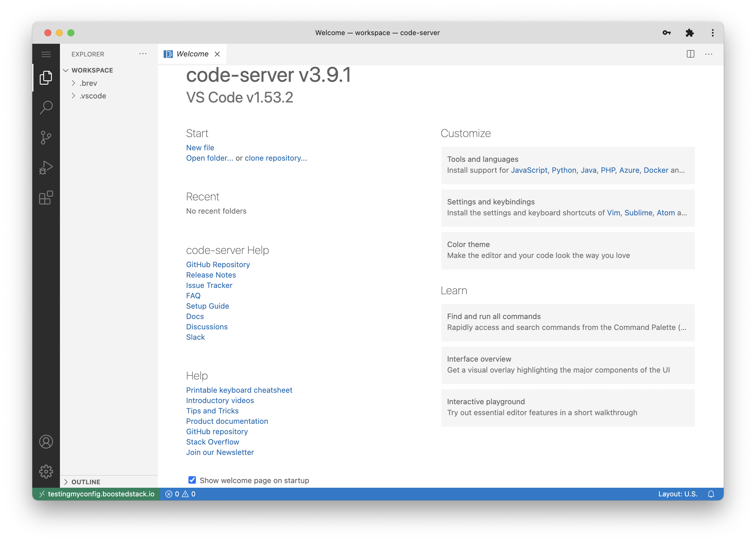
Task: Uncheck Show welcome page on startup
Action: [x=192, y=480]
